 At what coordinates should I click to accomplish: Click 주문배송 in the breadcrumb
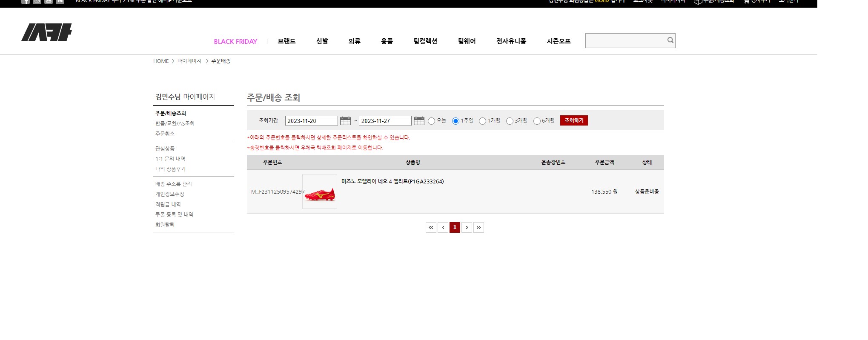(x=221, y=61)
